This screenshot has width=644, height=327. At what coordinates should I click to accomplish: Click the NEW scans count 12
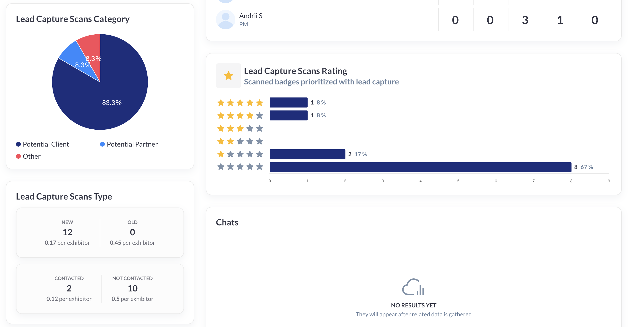[x=67, y=232]
